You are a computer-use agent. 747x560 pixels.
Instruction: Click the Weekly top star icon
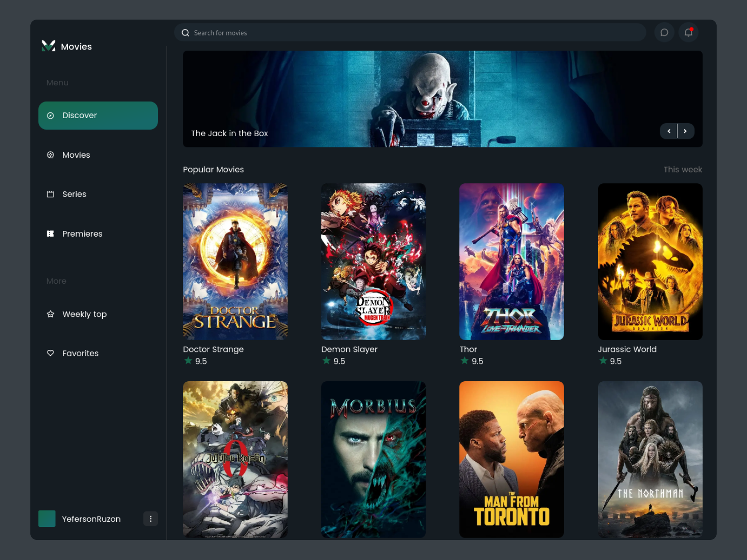coord(50,314)
